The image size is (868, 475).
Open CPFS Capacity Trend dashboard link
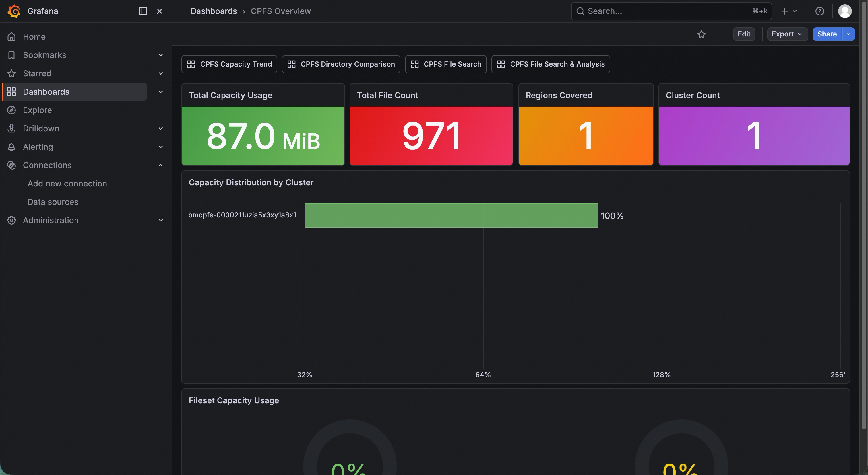(x=229, y=64)
